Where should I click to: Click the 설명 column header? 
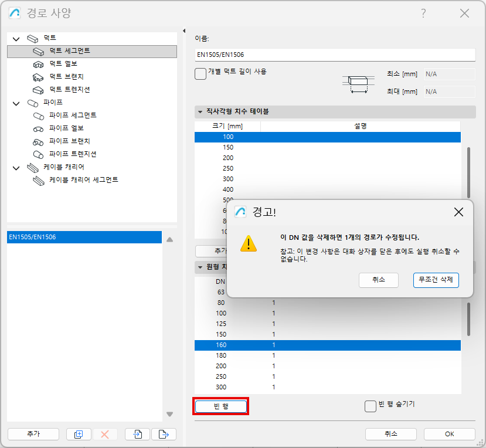point(361,126)
